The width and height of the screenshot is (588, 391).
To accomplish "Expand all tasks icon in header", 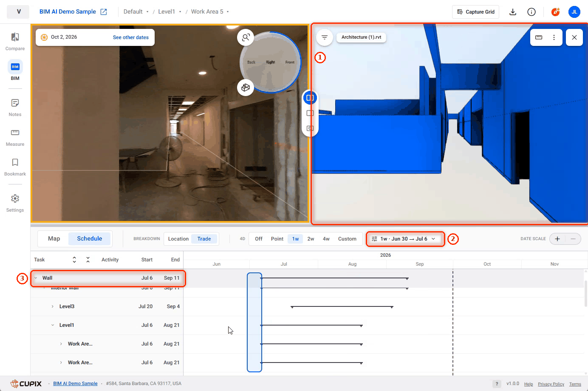I will coord(74,260).
